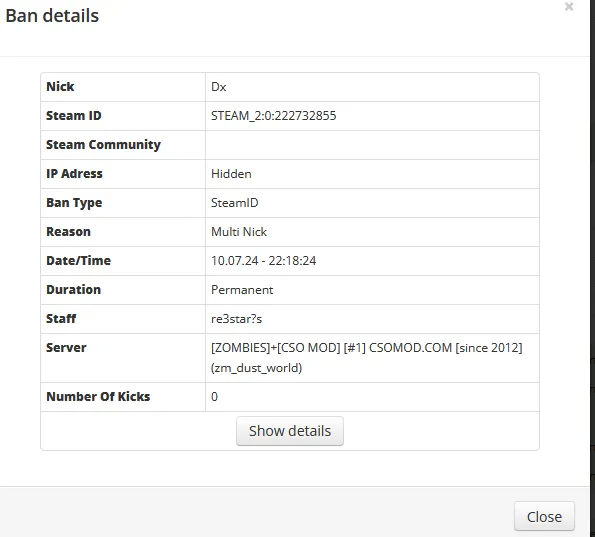Click the Ban details heading
Screen dimensions: 595x537
pyautogui.click(x=52, y=16)
